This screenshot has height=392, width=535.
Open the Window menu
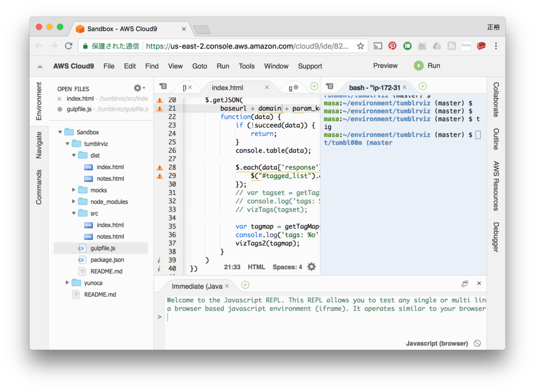[x=276, y=66]
